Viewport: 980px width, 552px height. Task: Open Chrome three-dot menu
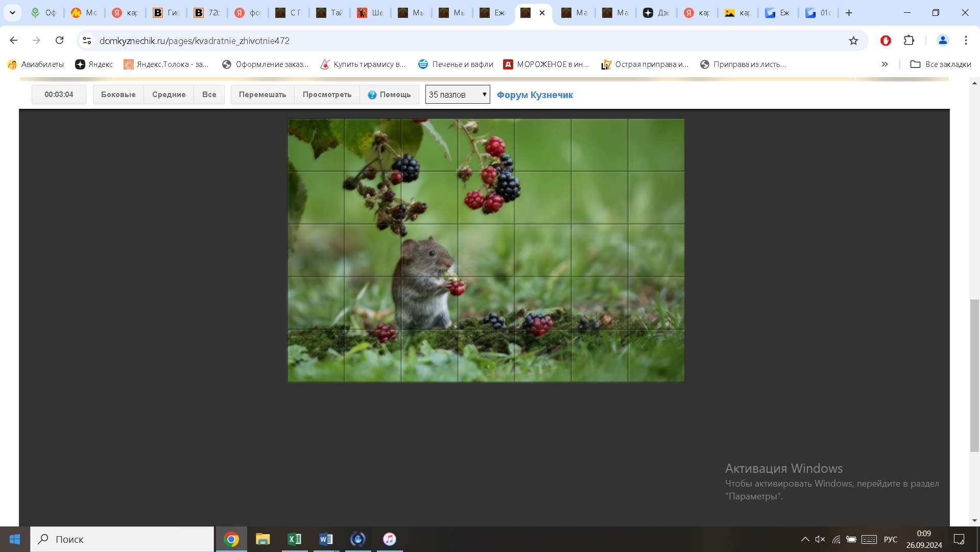pyautogui.click(x=966, y=40)
